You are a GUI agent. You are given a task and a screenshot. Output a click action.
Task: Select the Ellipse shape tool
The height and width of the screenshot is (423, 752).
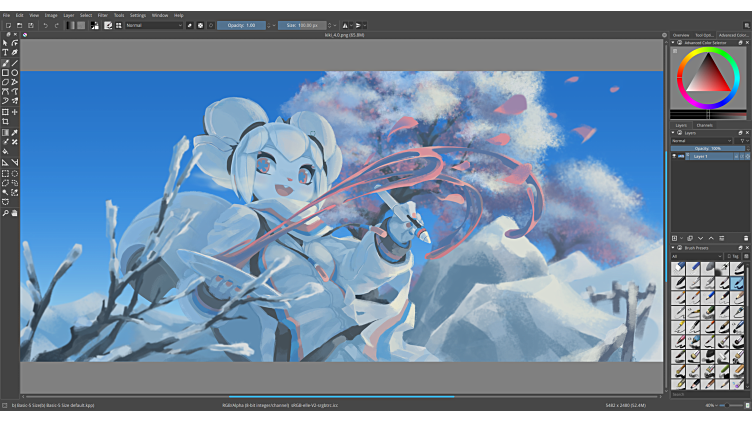pos(14,73)
